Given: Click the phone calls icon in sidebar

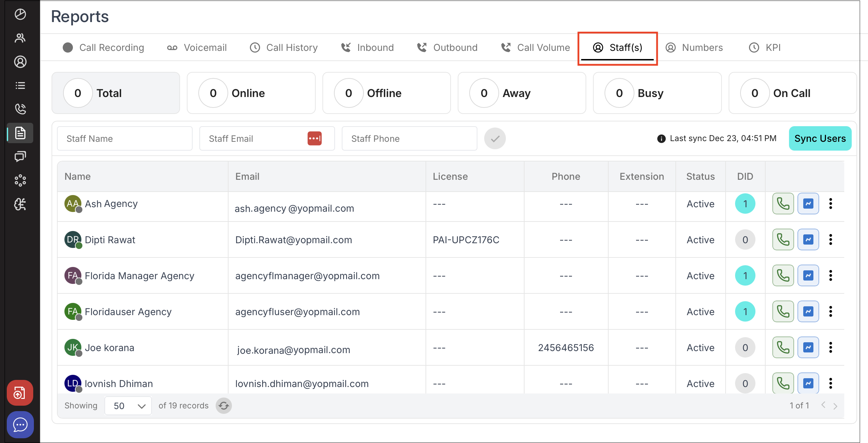Looking at the screenshot, I should (x=20, y=109).
